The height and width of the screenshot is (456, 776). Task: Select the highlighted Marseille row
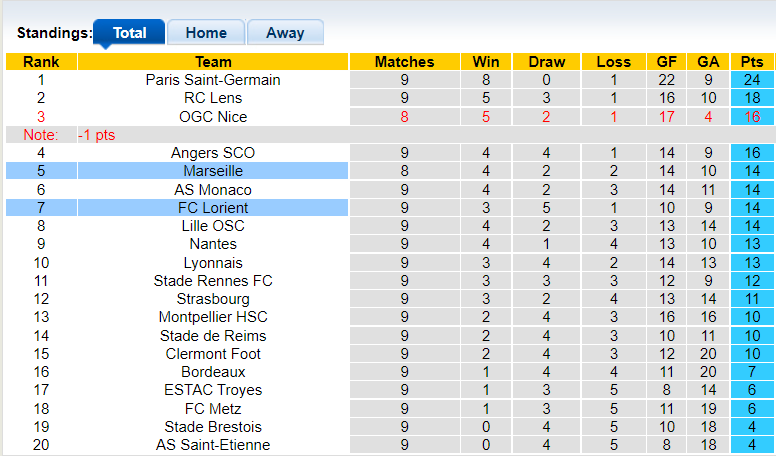pos(213,171)
